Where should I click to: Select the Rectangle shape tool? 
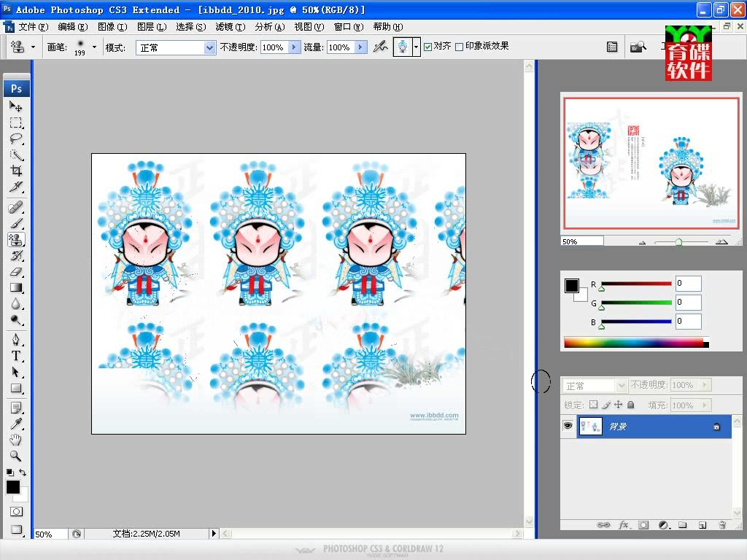(16, 388)
